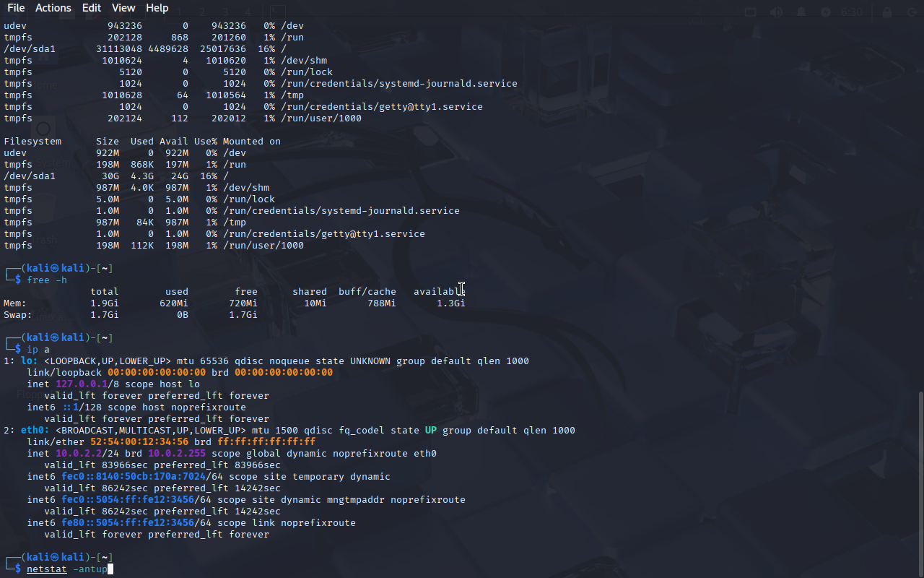Click the typed command 'netstat -antup'

(67, 569)
